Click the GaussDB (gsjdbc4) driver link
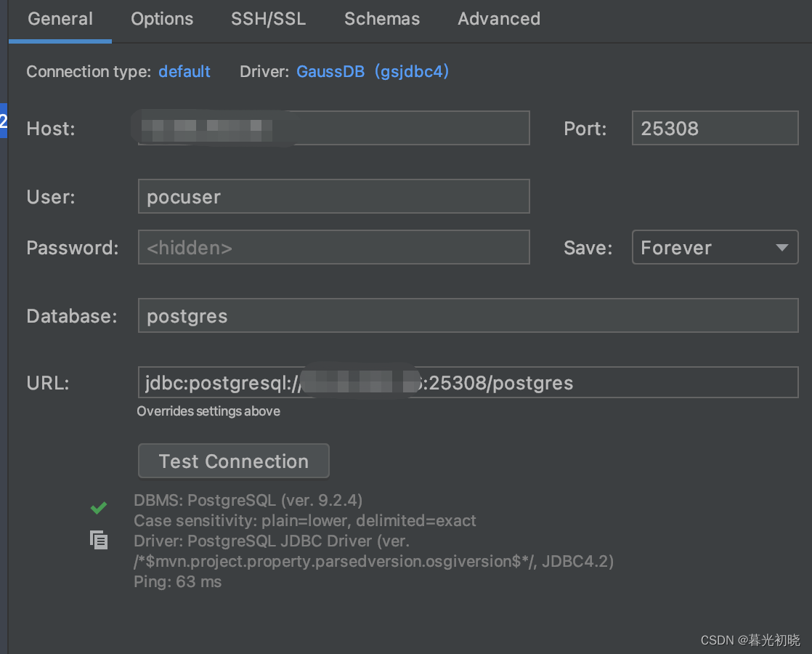 [x=373, y=71]
